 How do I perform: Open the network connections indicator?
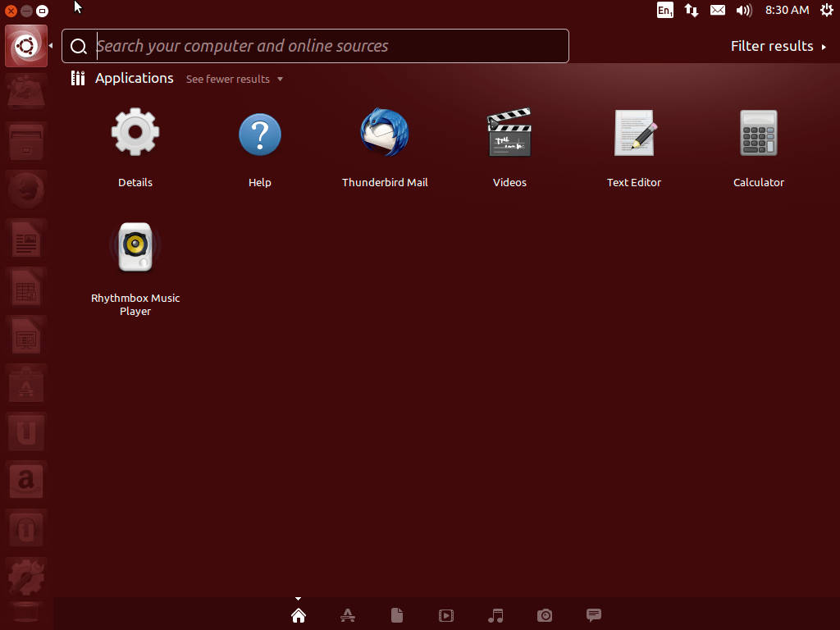[691, 10]
